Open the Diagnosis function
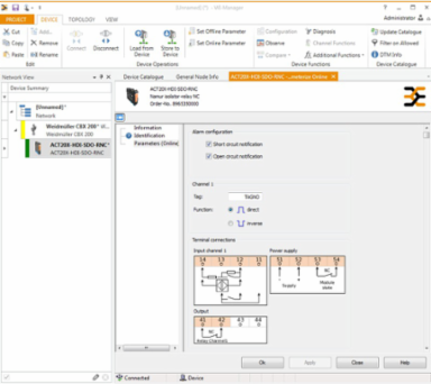This screenshot has width=431, height=384. pos(320,32)
